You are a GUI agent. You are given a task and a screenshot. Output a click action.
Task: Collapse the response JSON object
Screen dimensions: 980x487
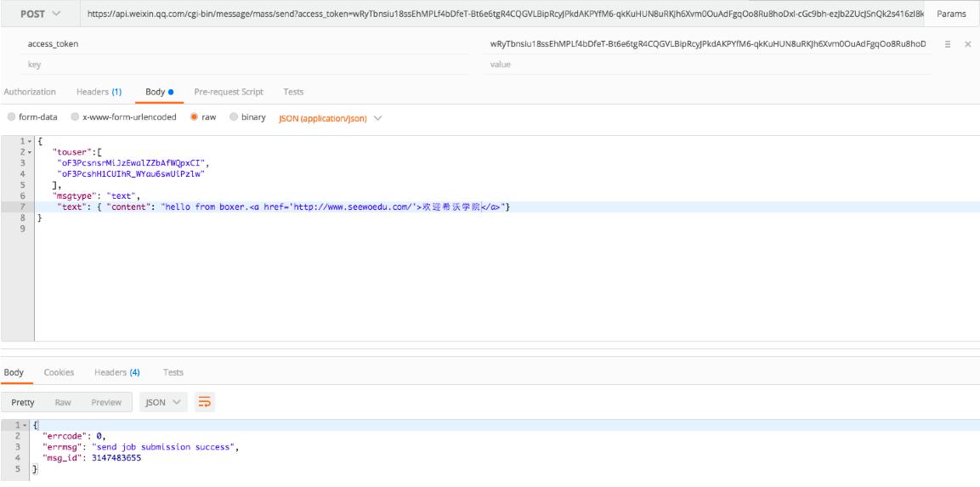click(25, 425)
